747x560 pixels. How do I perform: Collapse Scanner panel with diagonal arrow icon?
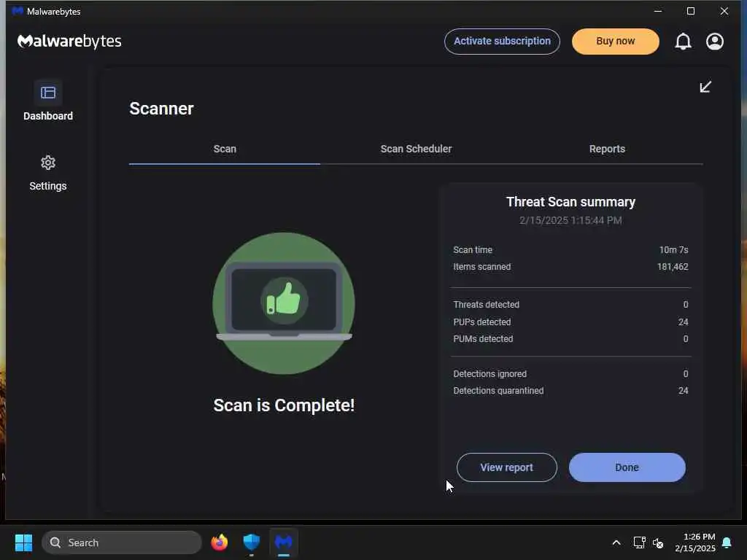[705, 87]
